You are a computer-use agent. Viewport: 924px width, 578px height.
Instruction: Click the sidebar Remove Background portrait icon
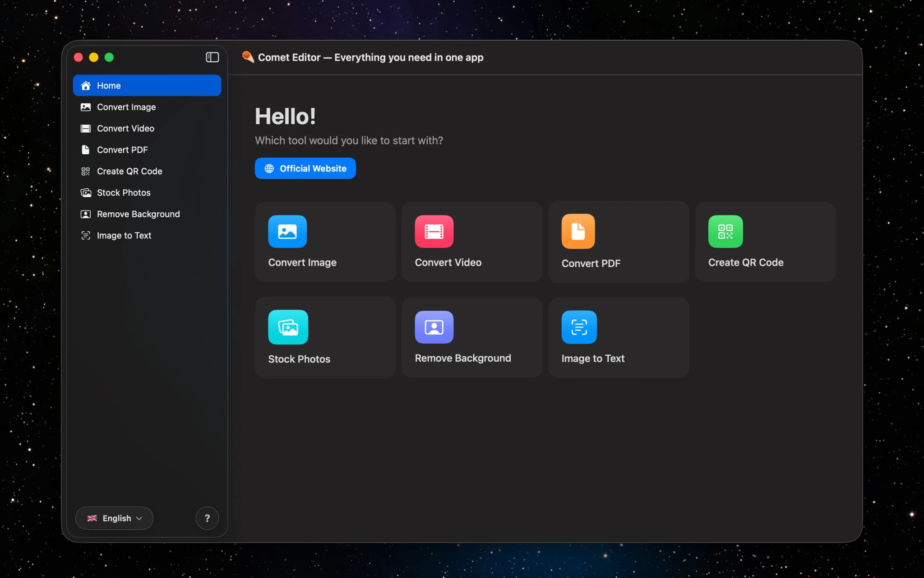coord(86,214)
